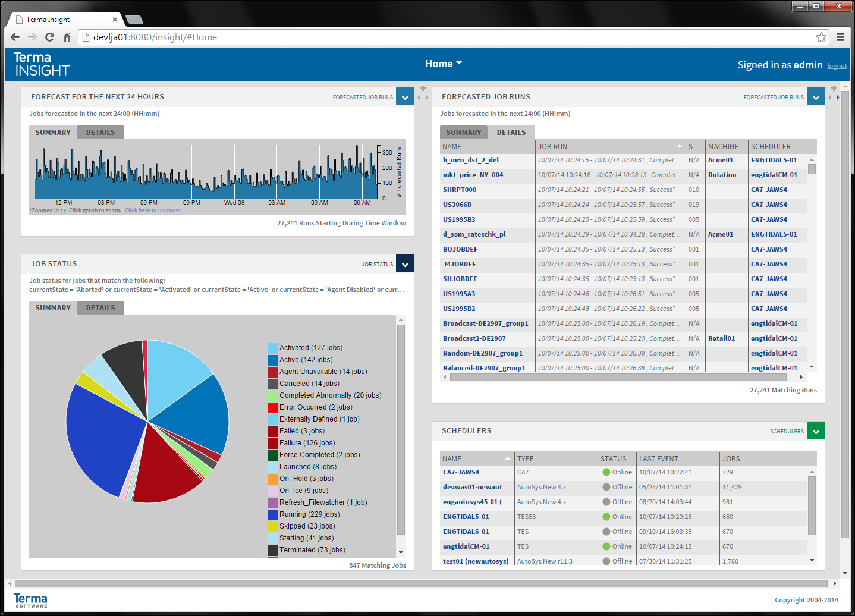Select the Terminated legend swatch
The width and height of the screenshot is (855, 616).
273,550
